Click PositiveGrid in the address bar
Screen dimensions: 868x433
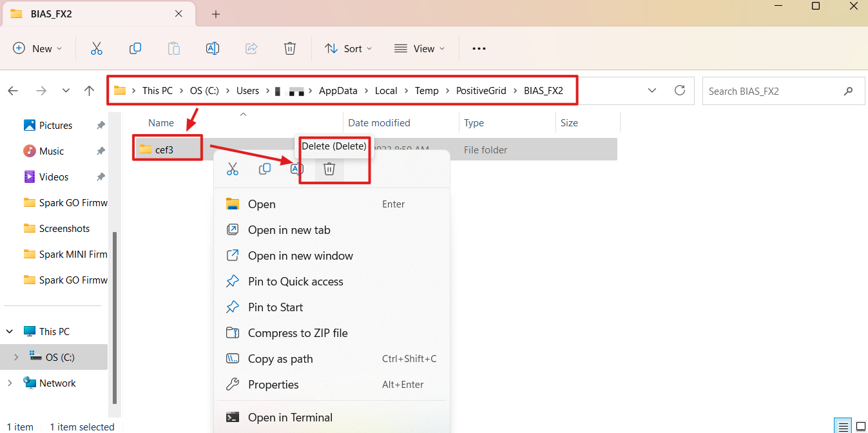click(x=481, y=91)
